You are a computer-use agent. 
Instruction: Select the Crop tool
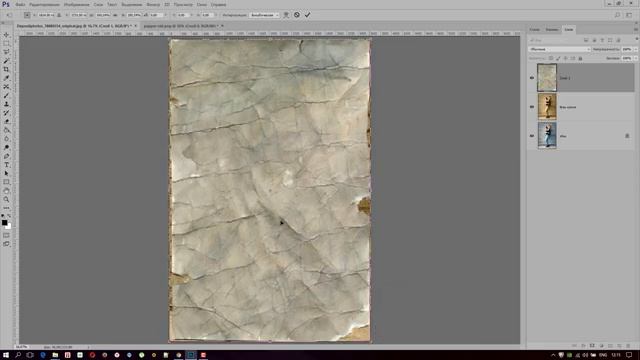click(6, 69)
